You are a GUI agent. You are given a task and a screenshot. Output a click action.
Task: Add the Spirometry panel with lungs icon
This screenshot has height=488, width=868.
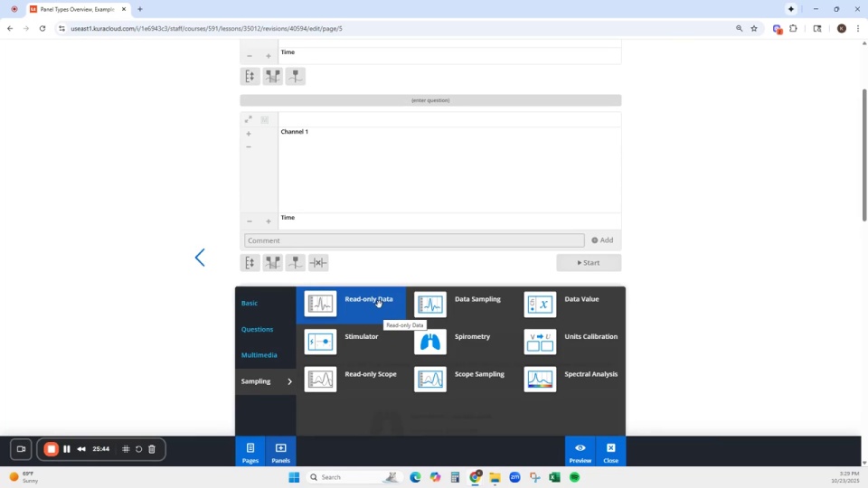pos(430,342)
